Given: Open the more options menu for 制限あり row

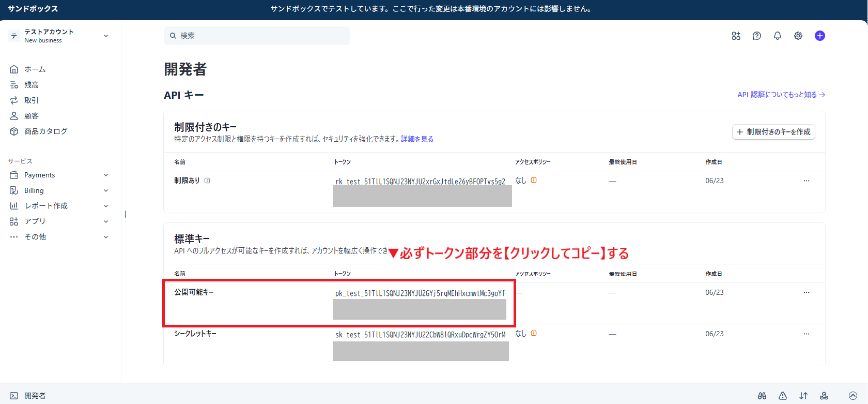Looking at the screenshot, I should (x=807, y=181).
